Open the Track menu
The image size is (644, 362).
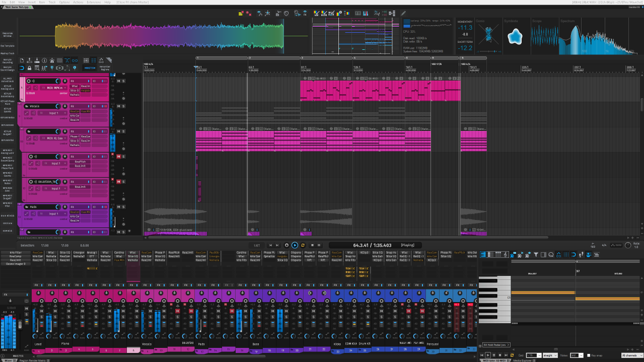pyautogui.click(x=52, y=2)
